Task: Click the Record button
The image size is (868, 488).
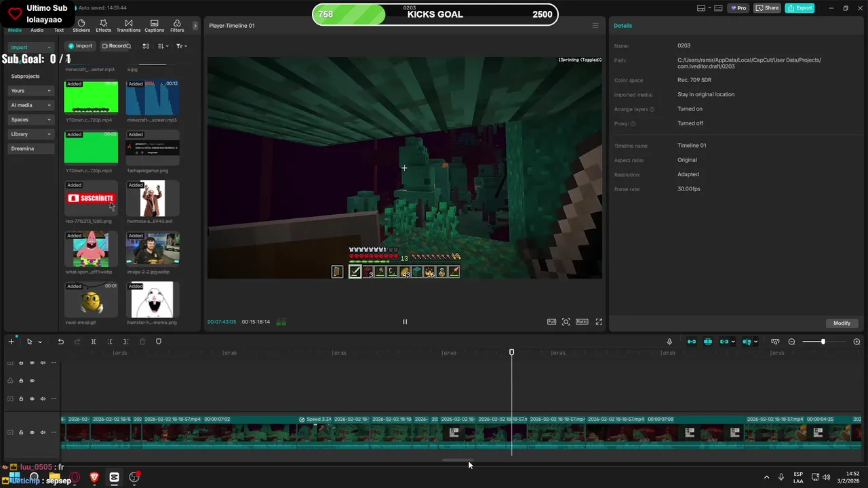Action: 114,46
